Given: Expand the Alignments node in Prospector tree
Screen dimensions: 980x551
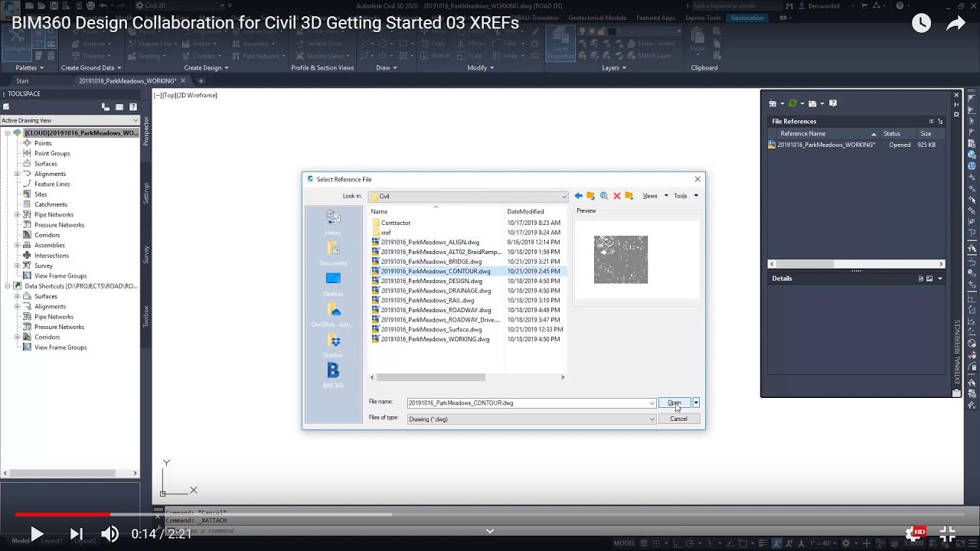Looking at the screenshot, I should [17, 174].
